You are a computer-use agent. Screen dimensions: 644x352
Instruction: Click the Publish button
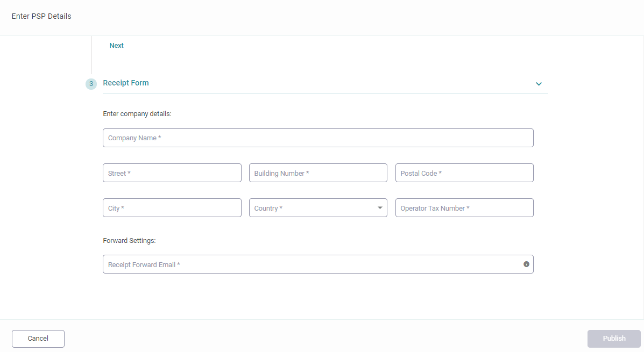tap(613, 339)
